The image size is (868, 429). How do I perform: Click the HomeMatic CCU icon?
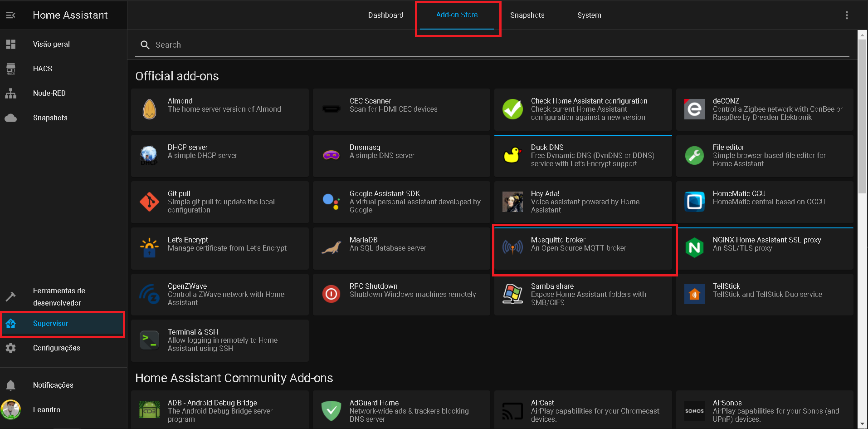[694, 202]
